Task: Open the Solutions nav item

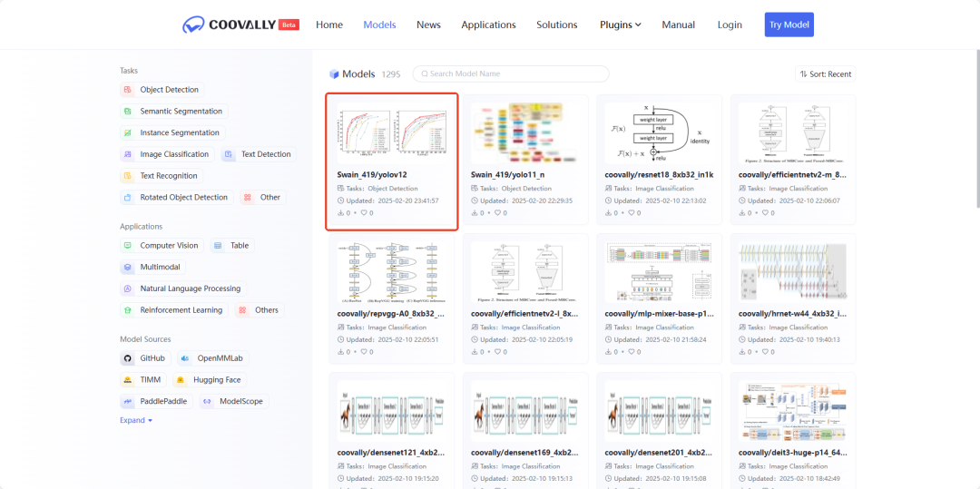Action: tap(557, 25)
